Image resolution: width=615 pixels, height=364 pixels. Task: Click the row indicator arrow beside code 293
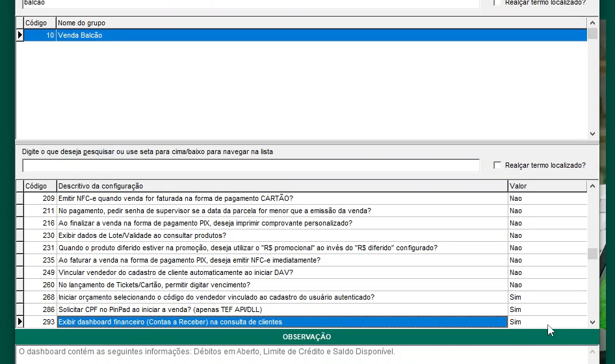(x=20, y=322)
